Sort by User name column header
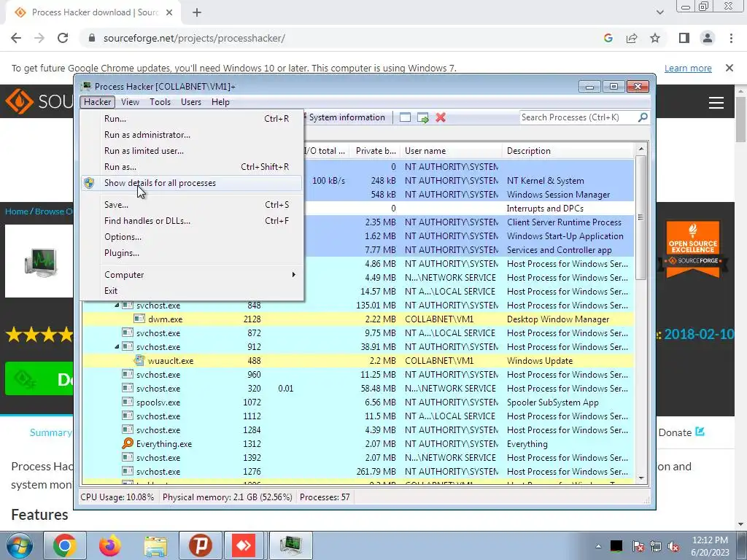Screen dimensions: 747x560 click(451, 151)
